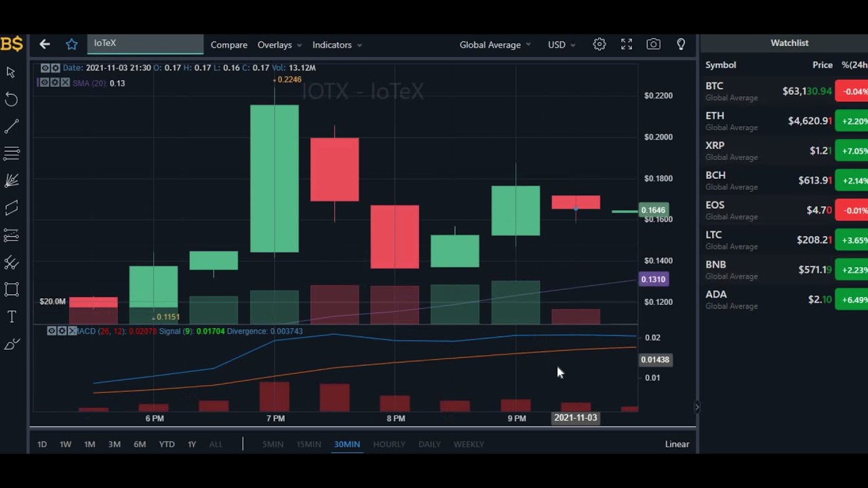Select the DAILY candle interval
The image size is (868, 488).
429,444
